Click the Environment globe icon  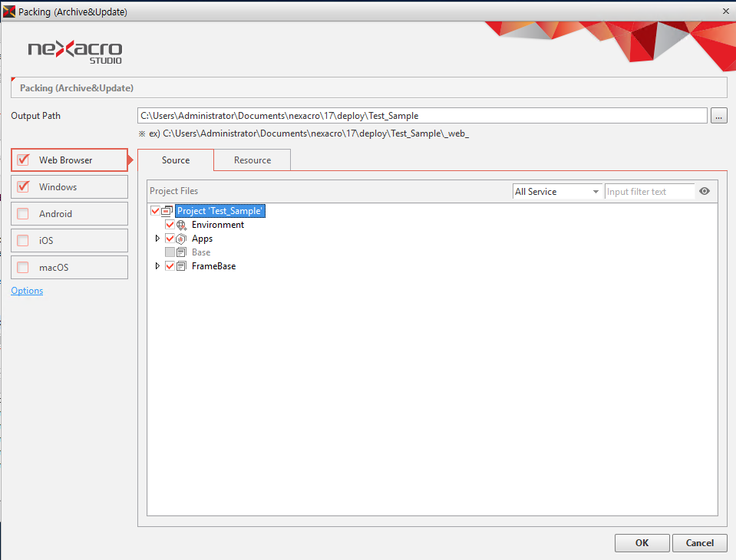tap(182, 225)
